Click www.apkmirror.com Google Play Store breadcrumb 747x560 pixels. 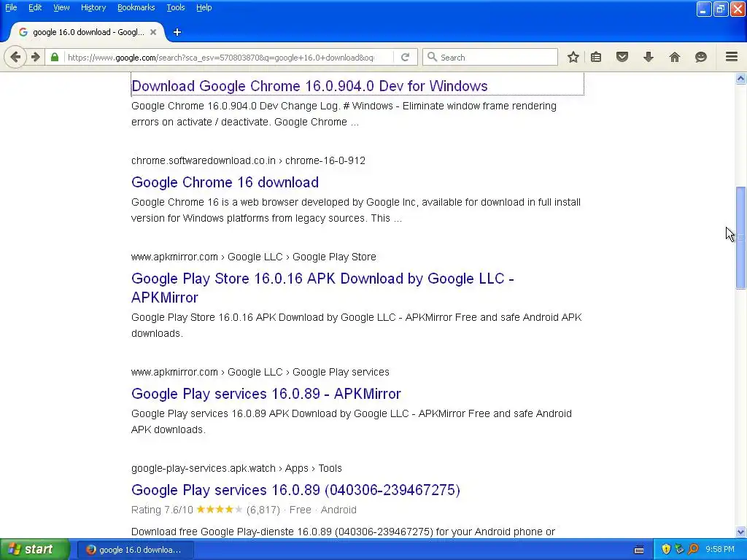pyautogui.click(x=253, y=257)
